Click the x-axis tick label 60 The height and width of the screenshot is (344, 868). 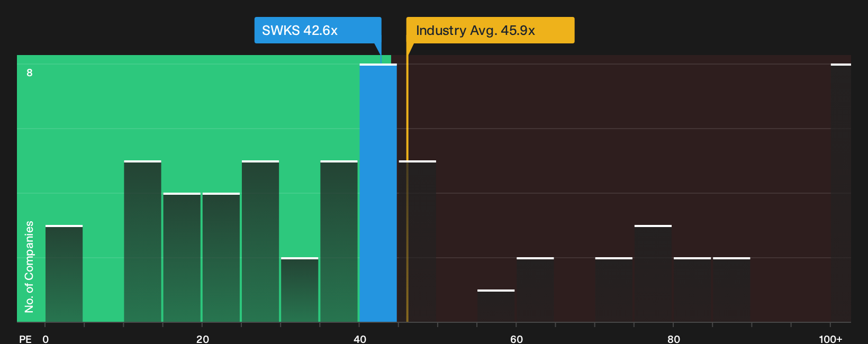[x=517, y=339]
